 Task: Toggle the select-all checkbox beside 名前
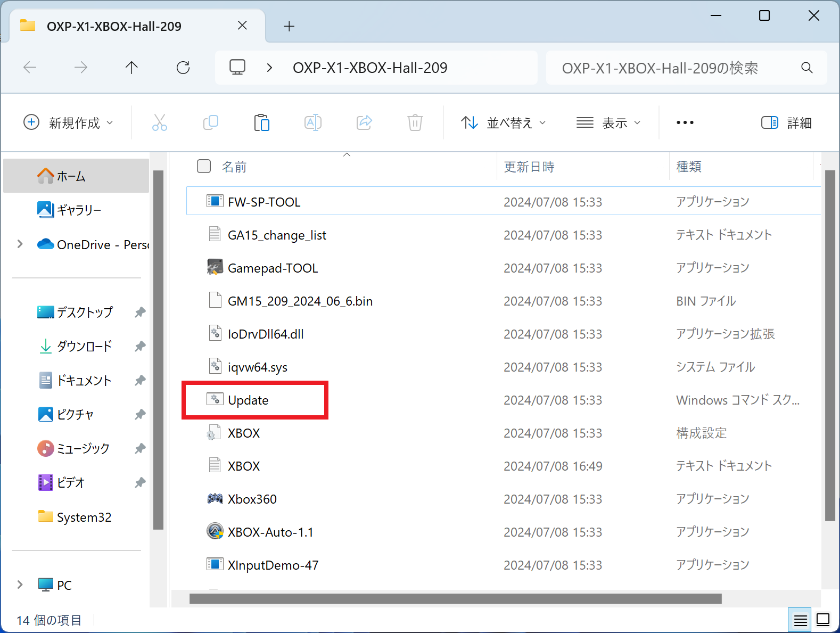[204, 167]
